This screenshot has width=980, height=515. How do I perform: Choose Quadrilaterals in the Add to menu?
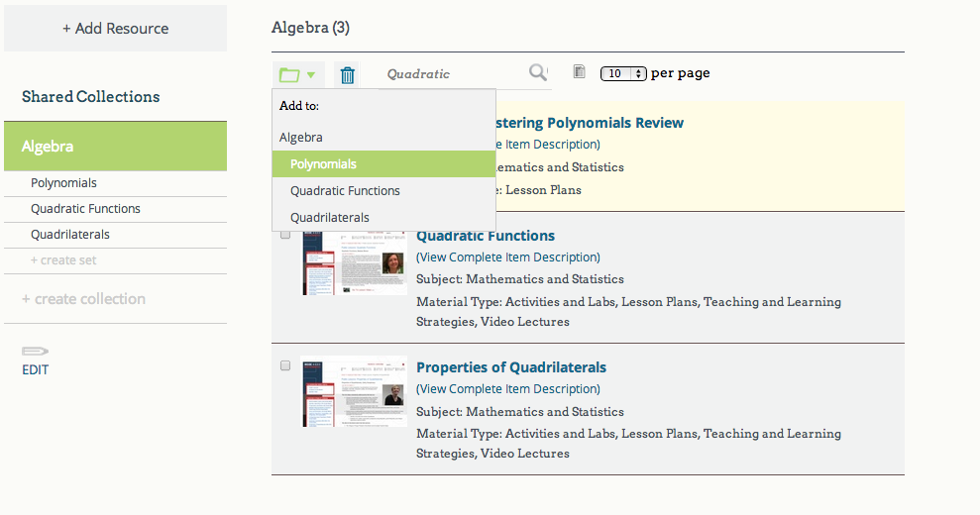click(x=330, y=218)
